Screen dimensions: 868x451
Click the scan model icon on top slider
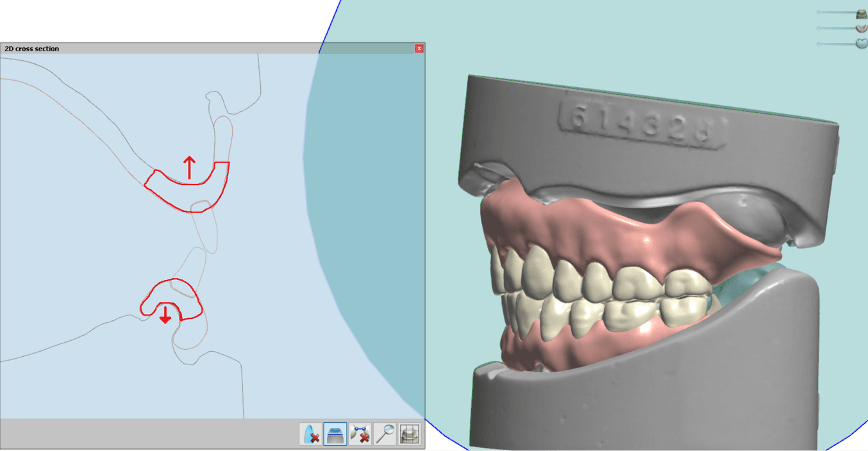pyautogui.click(x=862, y=13)
